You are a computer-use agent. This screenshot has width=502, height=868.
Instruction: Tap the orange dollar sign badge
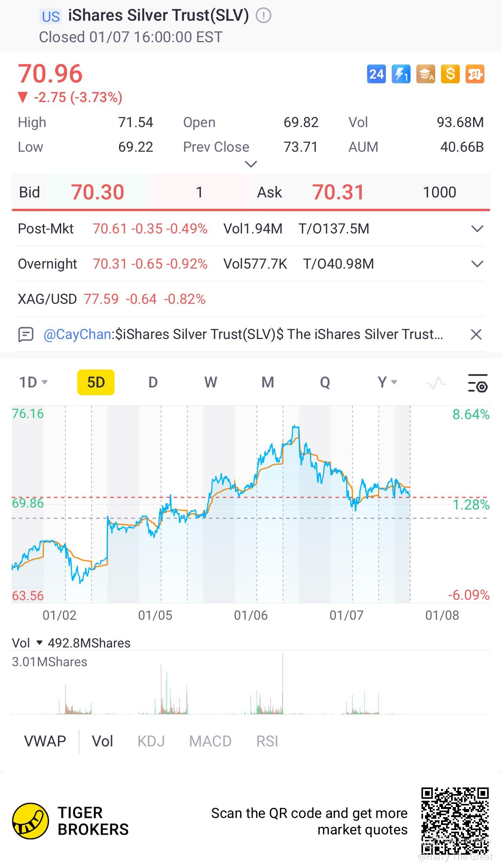(x=450, y=74)
